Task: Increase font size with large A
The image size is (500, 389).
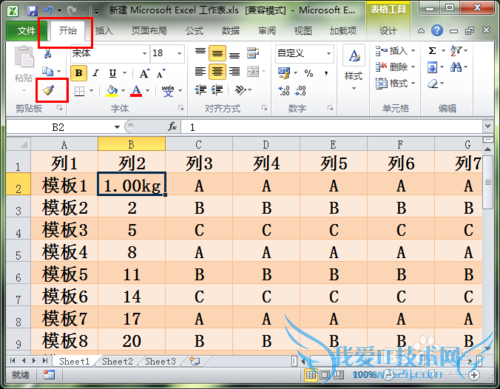Action: pyautogui.click(x=144, y=73)
